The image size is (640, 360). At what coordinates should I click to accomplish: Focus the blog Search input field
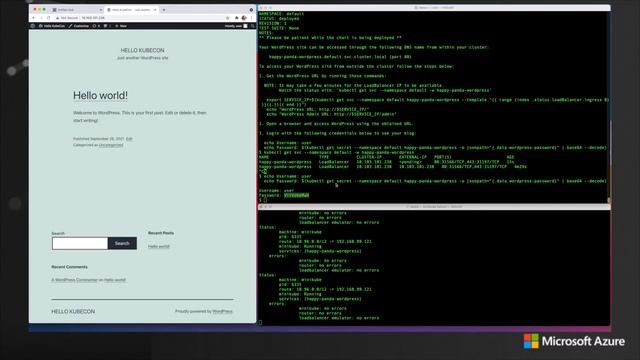(x=80, y=243)
